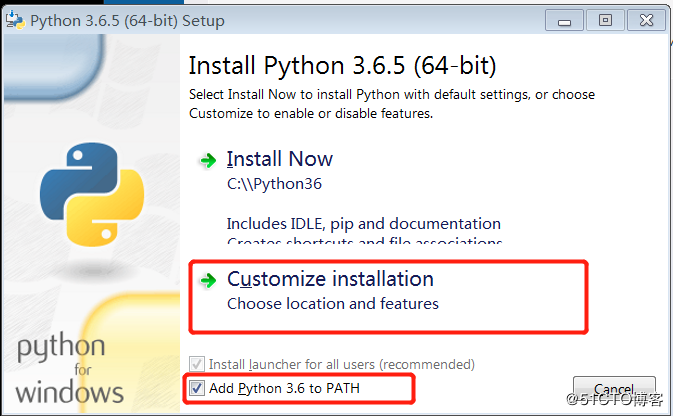Toggle Add Python 3.6 to PATH checkbox
The height and width of the screenshot is (416, 673).
tap(197, 388)
